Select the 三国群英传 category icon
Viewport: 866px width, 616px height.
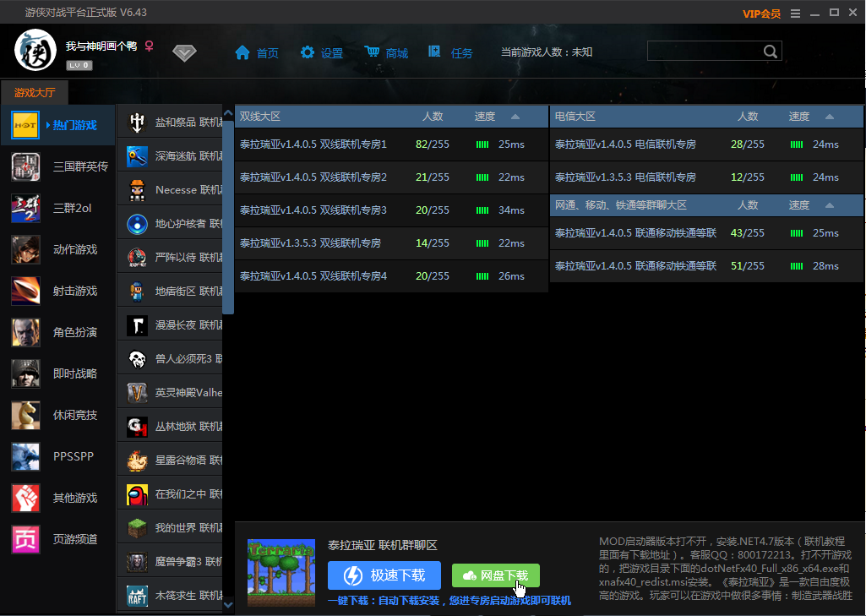25,166
